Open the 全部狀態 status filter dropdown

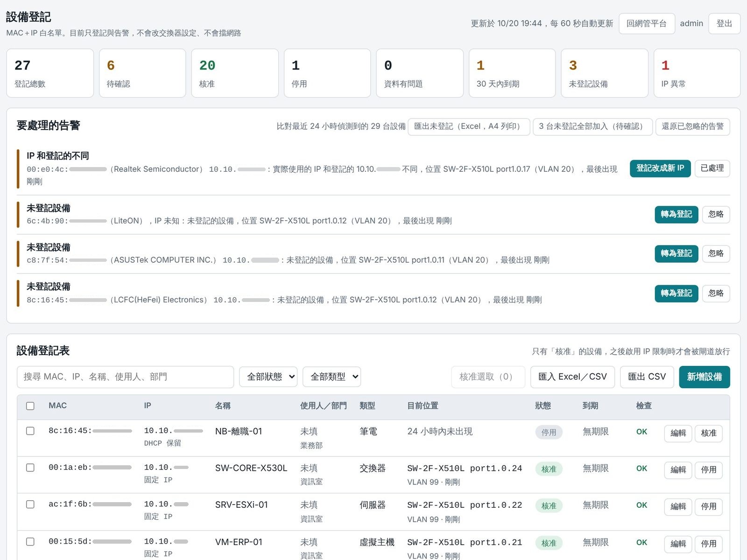(x=268, y=377)
